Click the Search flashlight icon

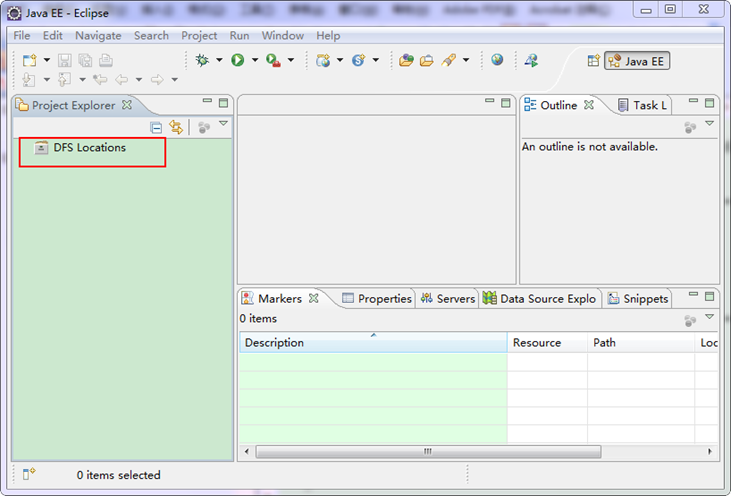(448, 60)
